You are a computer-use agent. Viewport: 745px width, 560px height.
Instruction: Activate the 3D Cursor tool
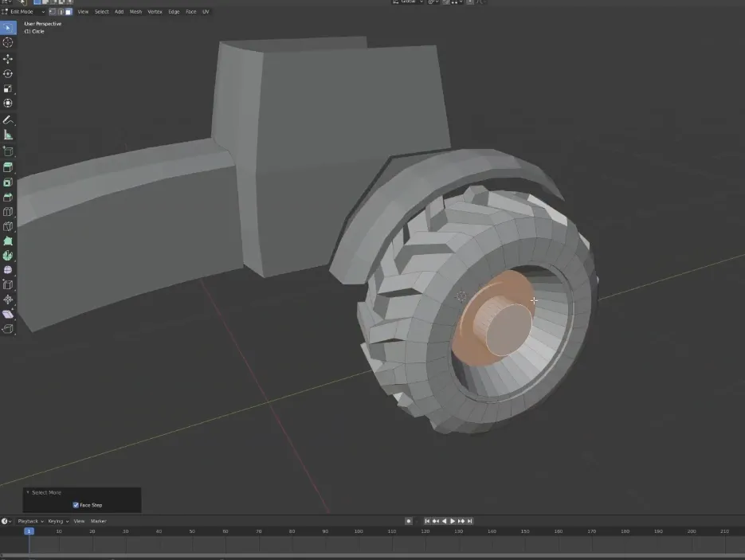tap(8, 43)
